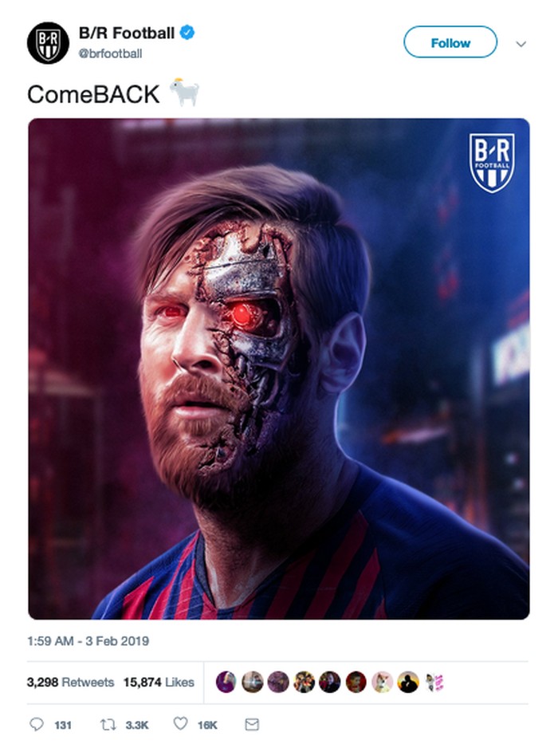This screenshot has width=558, height=756.
Task: Click the goat emoji in the tweet
Action: 183,93
